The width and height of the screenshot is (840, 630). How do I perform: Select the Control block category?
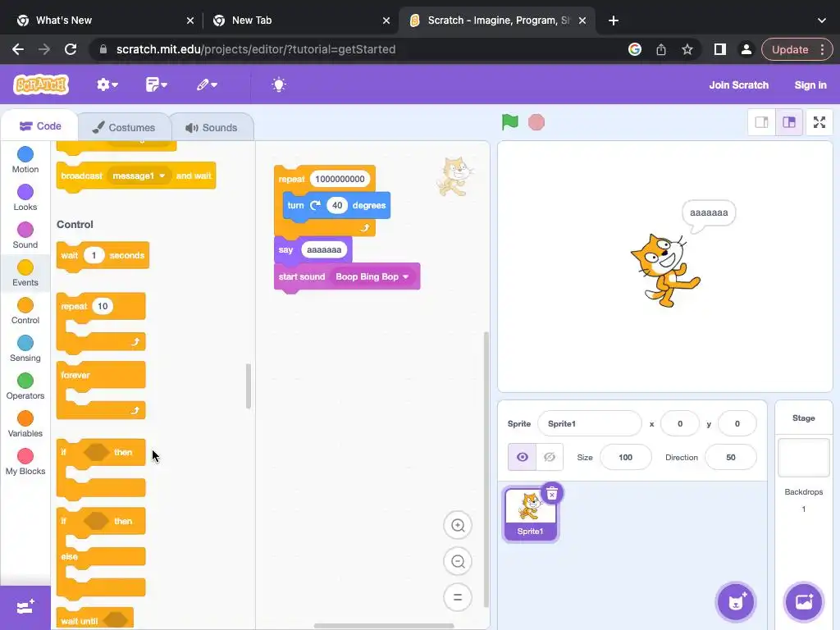[25, 311]
